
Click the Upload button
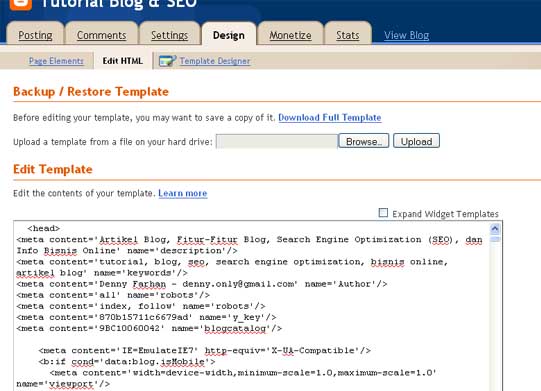click(416, 141)
